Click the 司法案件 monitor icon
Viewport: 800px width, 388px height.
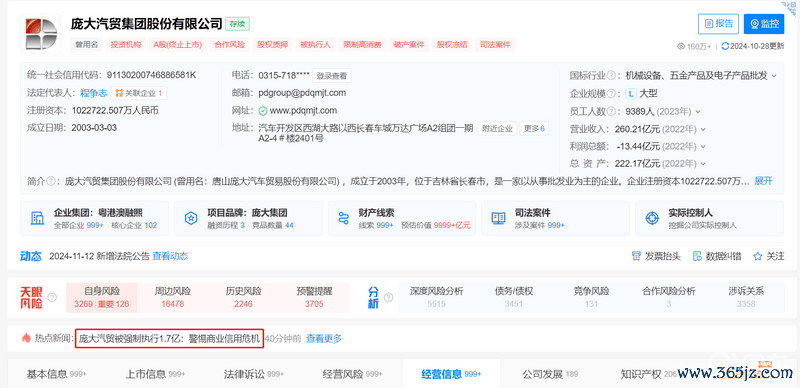498,218
